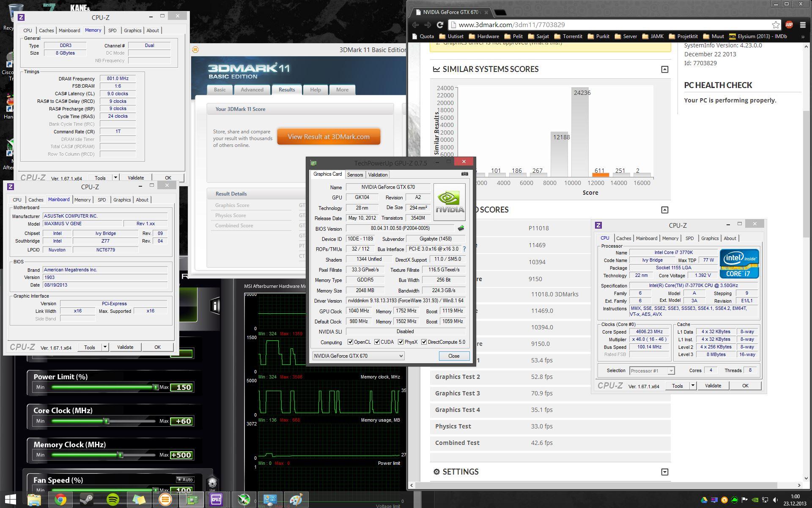The image size is (812, 508).
Task: Launch Steam from the taskbar
Action: pos(87,500)
